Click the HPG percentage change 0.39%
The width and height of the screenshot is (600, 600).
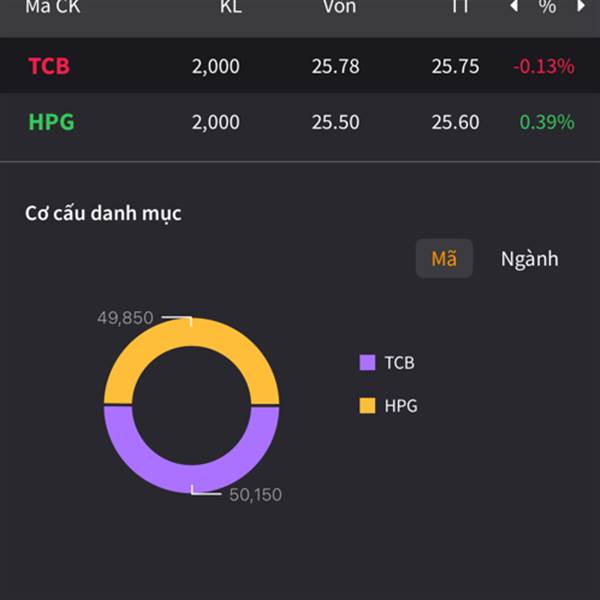pyautogui.click(x=547, y=123)
